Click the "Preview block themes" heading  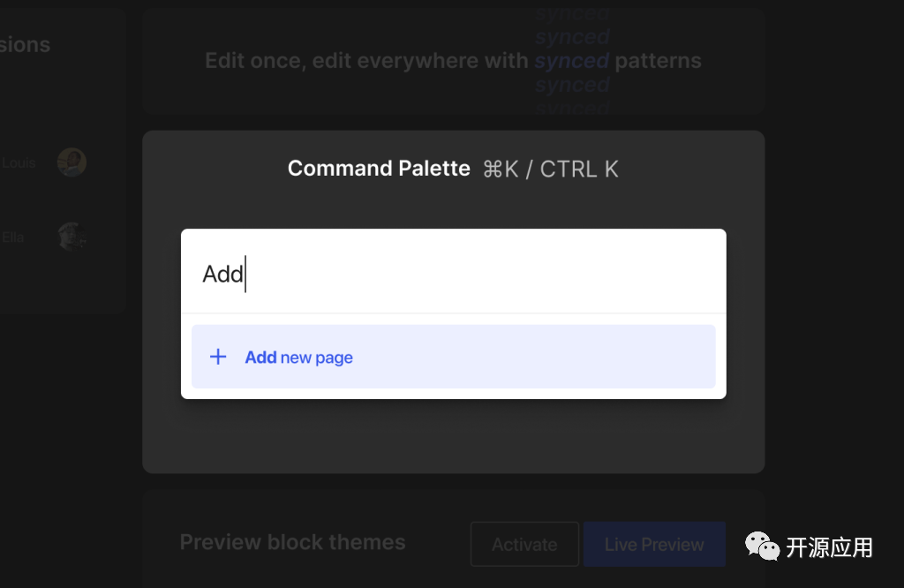pyautogui.click(x=292, y=542)
